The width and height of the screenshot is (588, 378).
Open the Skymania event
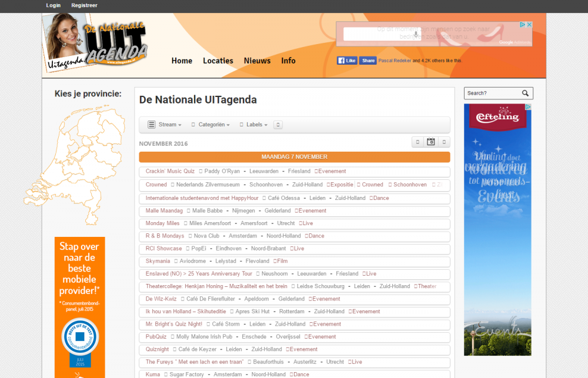(158, 261)
